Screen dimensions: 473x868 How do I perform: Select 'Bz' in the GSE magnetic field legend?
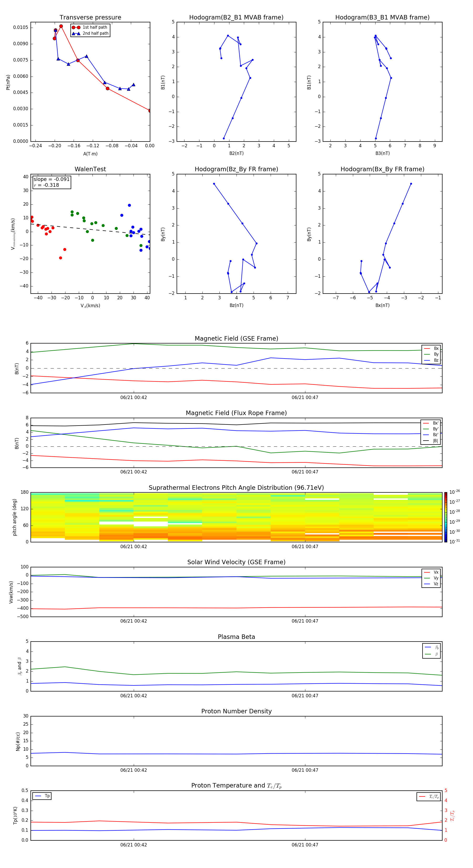point(431,360)
